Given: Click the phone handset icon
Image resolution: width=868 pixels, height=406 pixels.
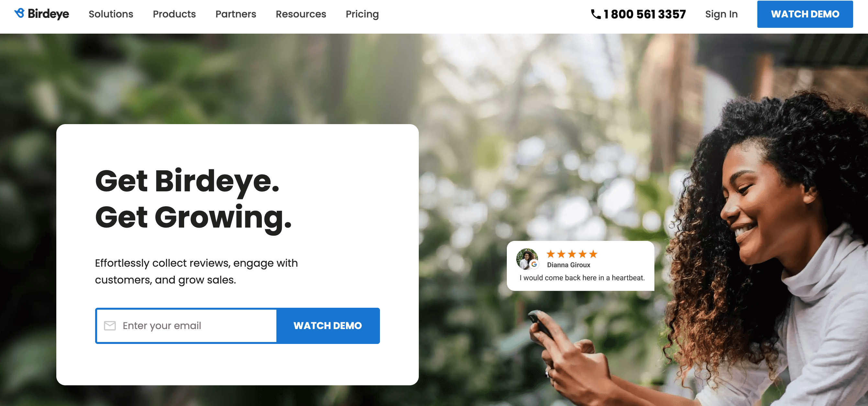Looking at the screenshot, I should click(595, 14).
